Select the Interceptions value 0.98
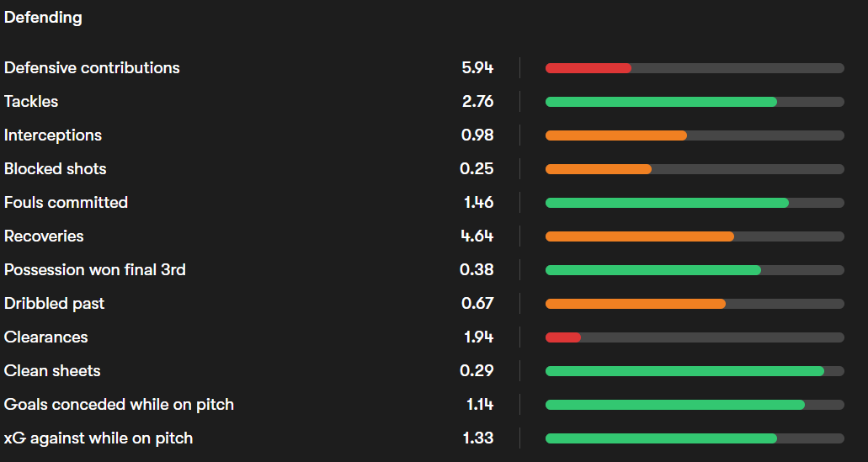This screenshot has width=868, height=462. (477, 135)
